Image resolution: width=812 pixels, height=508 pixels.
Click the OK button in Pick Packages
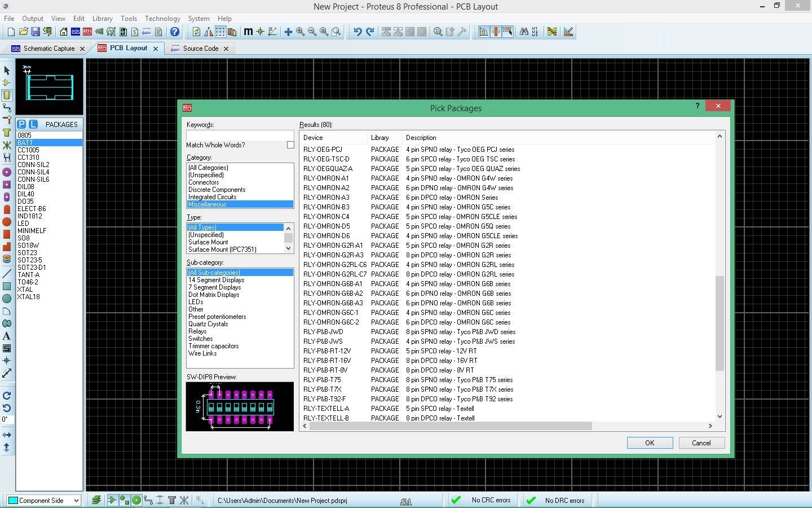(650, 443)
